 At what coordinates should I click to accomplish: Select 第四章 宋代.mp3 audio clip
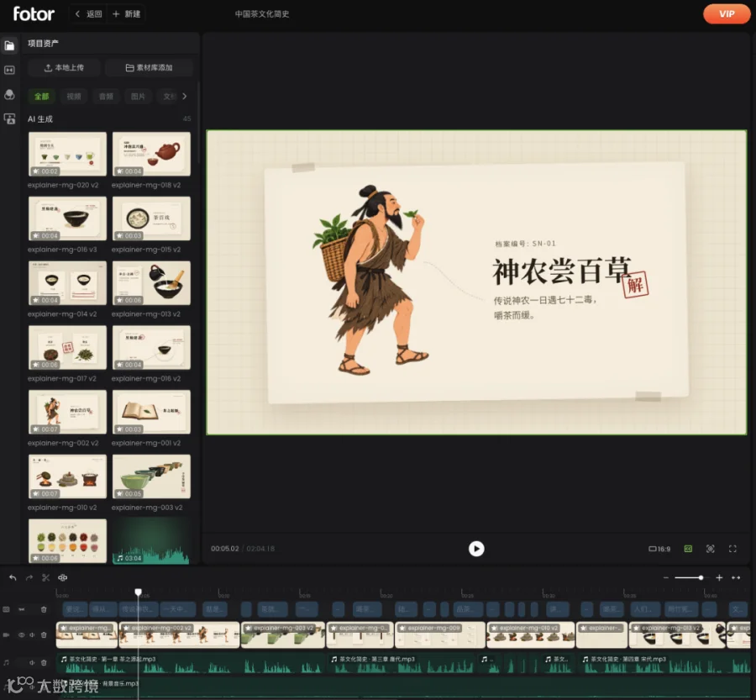tap(666, 664)
